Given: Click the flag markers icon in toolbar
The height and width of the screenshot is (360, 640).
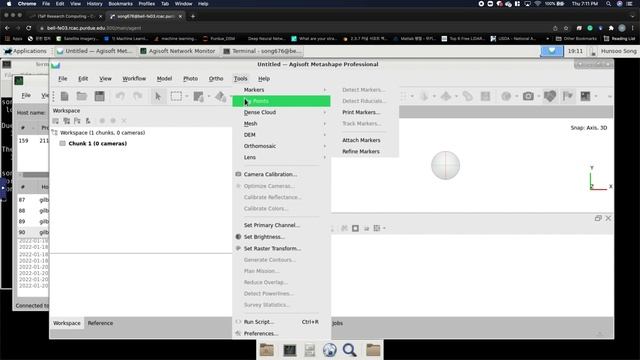Looking at the screenshot, I should pos(568,96).
